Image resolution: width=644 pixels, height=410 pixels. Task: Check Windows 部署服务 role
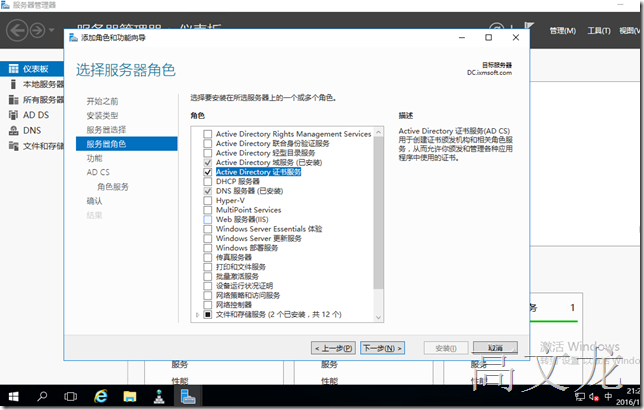click(208, 248)
